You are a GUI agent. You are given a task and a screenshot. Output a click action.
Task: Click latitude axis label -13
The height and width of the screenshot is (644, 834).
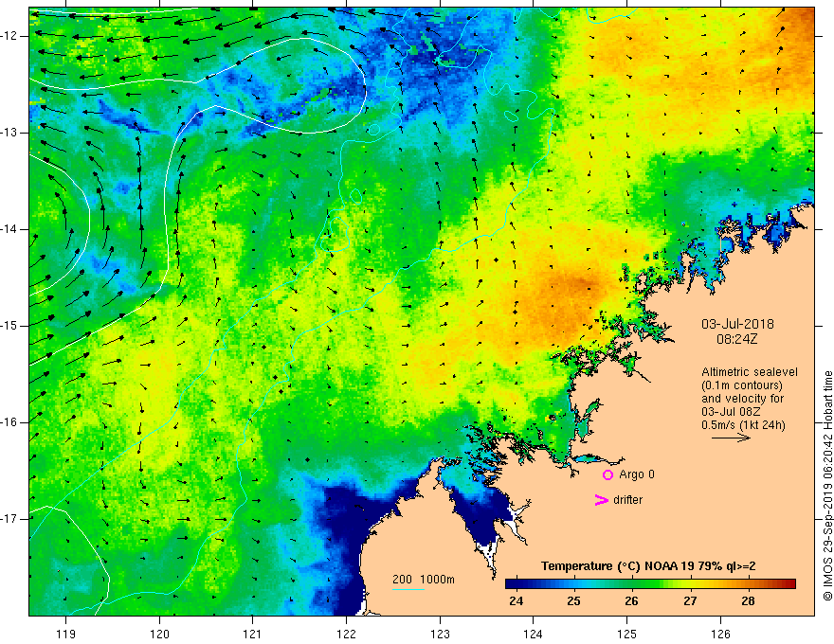(x=9, y=133)
